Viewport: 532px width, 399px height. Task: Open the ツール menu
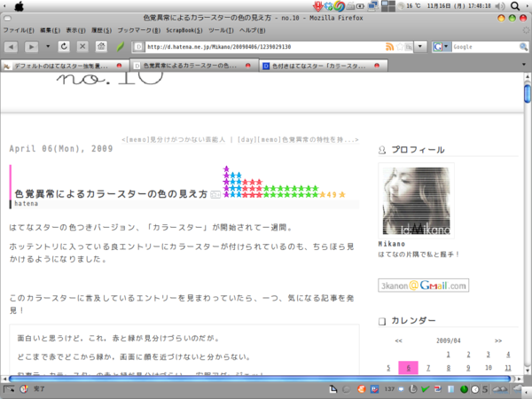tap(221, 30)
